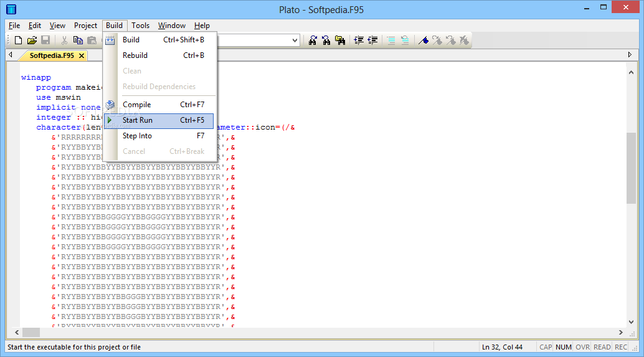The image size is (644, 357).
Task: Minimize the Plato window
Action: coord(587,8)
